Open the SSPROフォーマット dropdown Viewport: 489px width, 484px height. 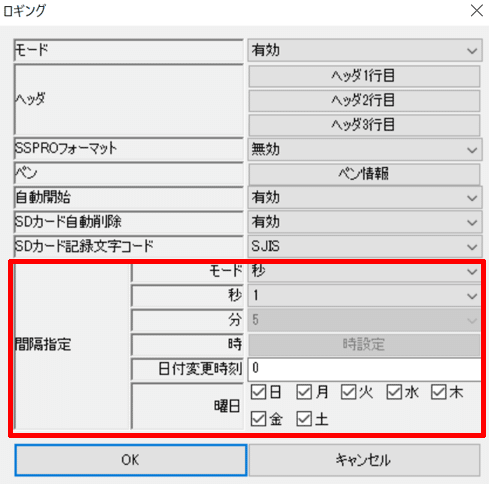click(365, 149)
